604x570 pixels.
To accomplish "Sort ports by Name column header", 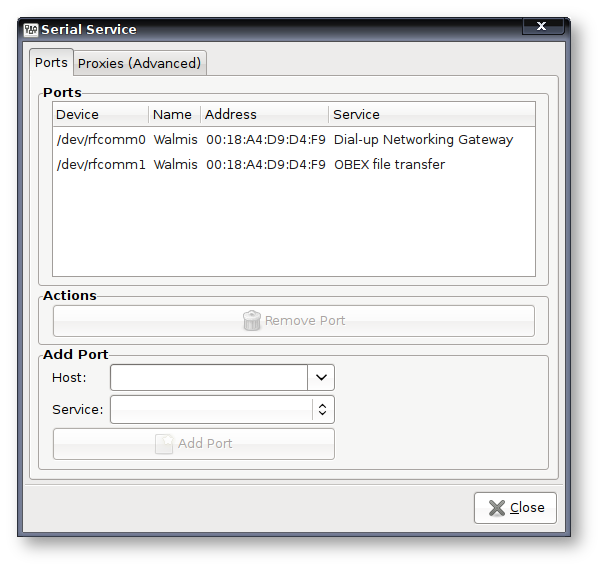I will (x=174, y=114).
